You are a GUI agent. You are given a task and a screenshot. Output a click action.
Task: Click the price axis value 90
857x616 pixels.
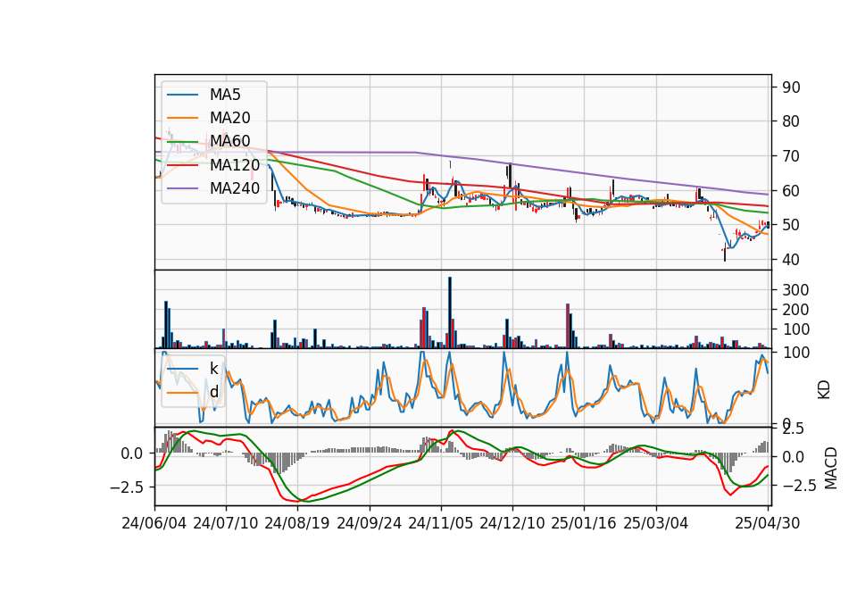coord(791,87)
